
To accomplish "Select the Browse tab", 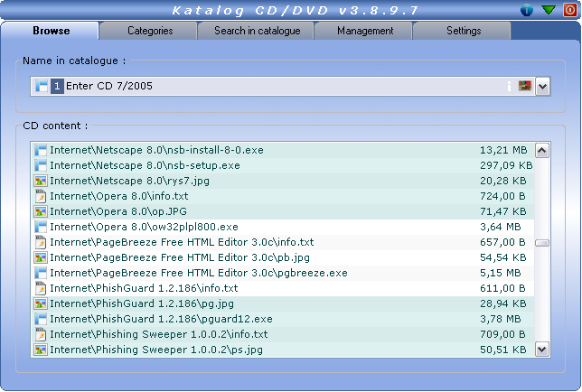I will [x=51, y=31].
